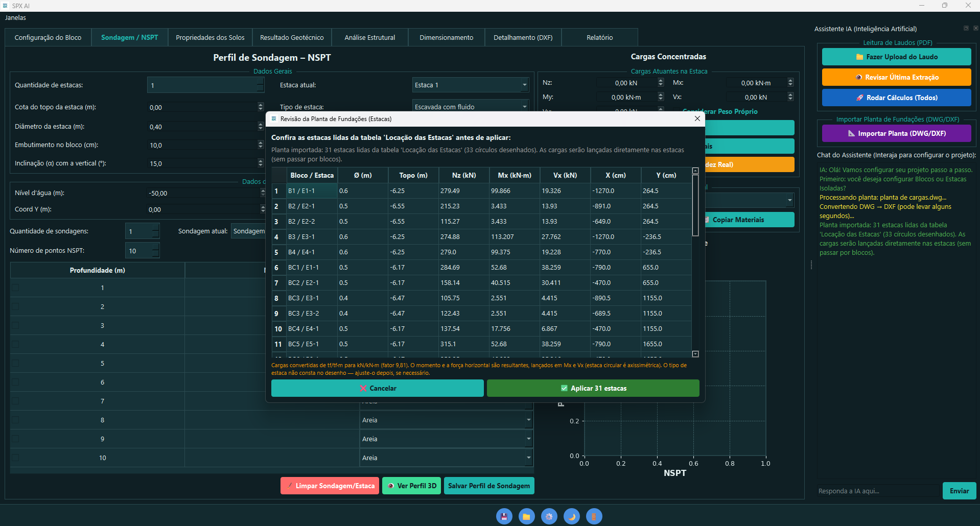Click Número de pontos NSPT field
Image resolution: width=980 pixels, height=526 pixels.
tap(142, 250)
